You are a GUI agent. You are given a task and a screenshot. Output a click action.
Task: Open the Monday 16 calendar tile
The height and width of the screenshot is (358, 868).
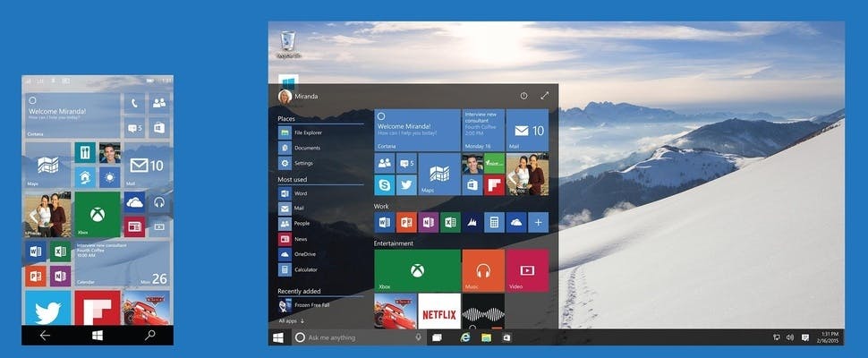483,130
